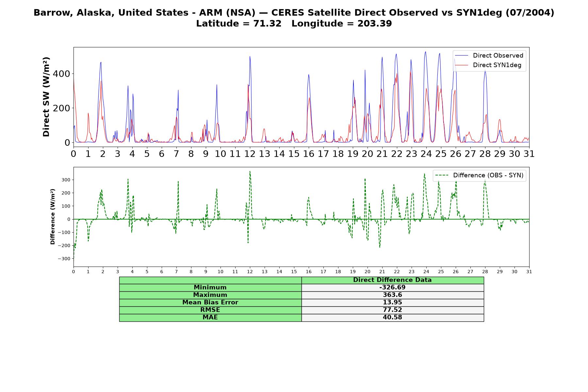Click the Minimum row label in table
Screen dimensions: 588x392
[x=210, y=287]
